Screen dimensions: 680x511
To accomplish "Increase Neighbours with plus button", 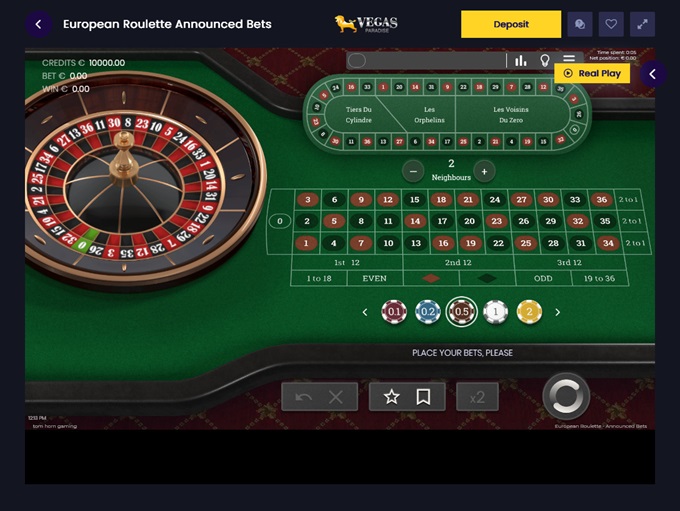I will tap(484, 172).
